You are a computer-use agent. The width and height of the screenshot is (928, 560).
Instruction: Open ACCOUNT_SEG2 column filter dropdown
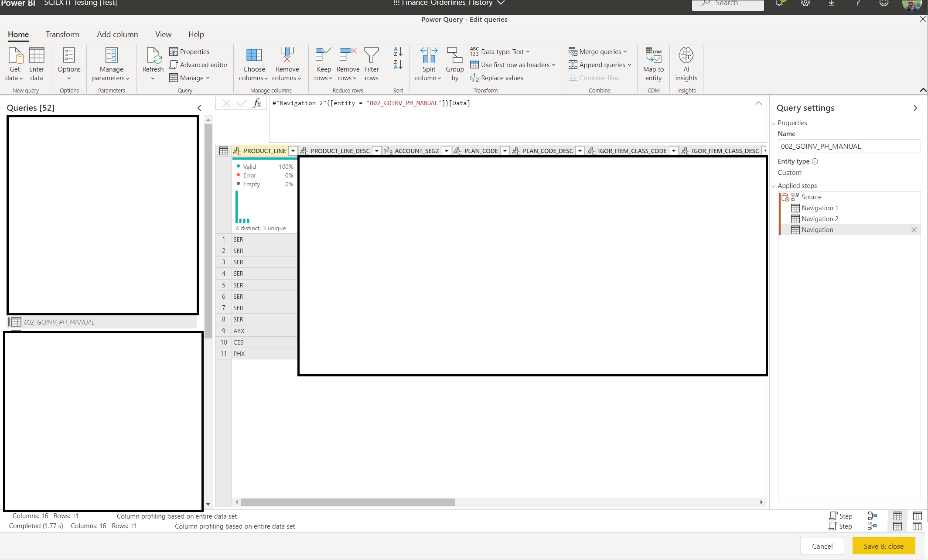[x=447, y=151]
